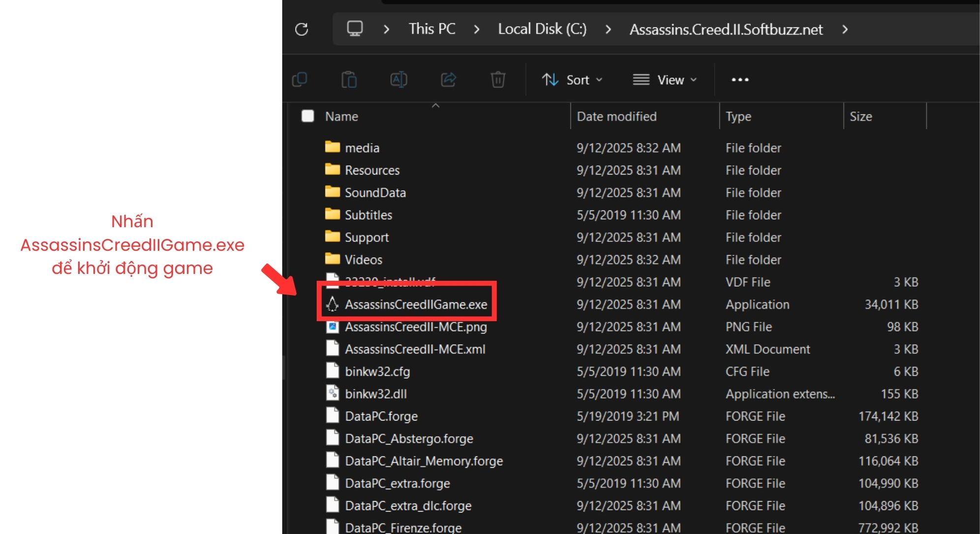Navigate to This PC breadcrumb
The image size is (980, 534).
pyautogui.click(x=432, y=29)
